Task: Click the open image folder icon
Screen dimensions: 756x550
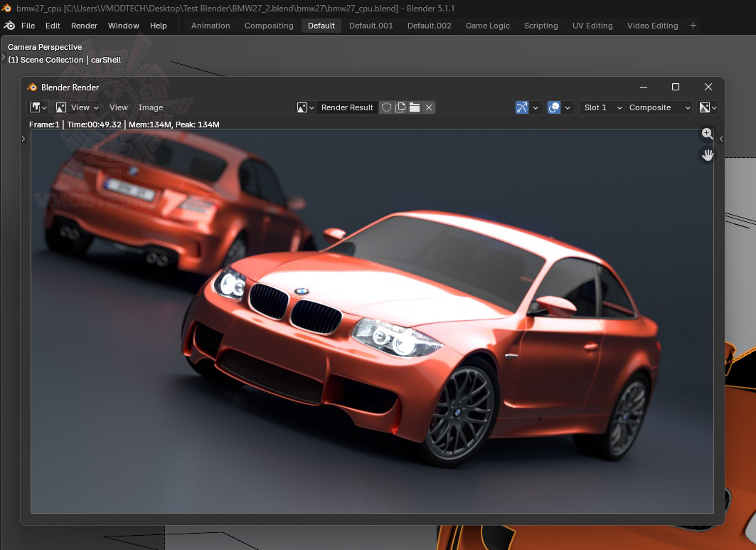Action: pyautogui.click(x=414, y=107)
